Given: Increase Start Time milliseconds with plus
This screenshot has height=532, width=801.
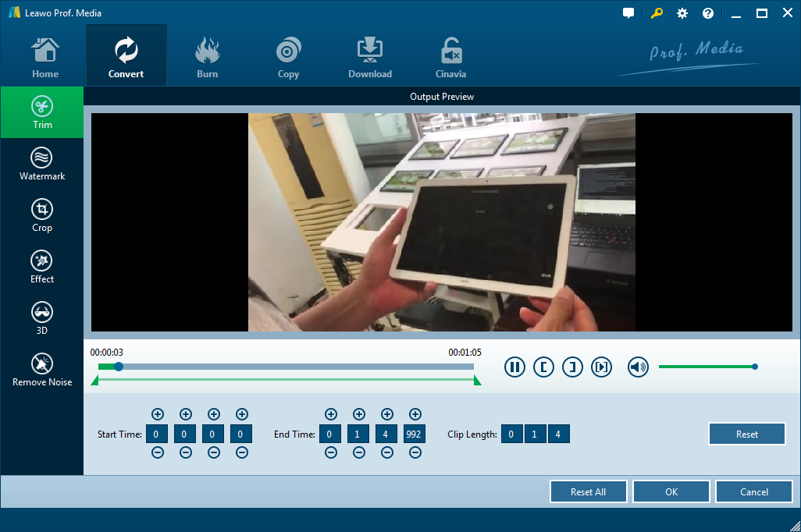Looking at the screenshot, I should pos(242,414).
